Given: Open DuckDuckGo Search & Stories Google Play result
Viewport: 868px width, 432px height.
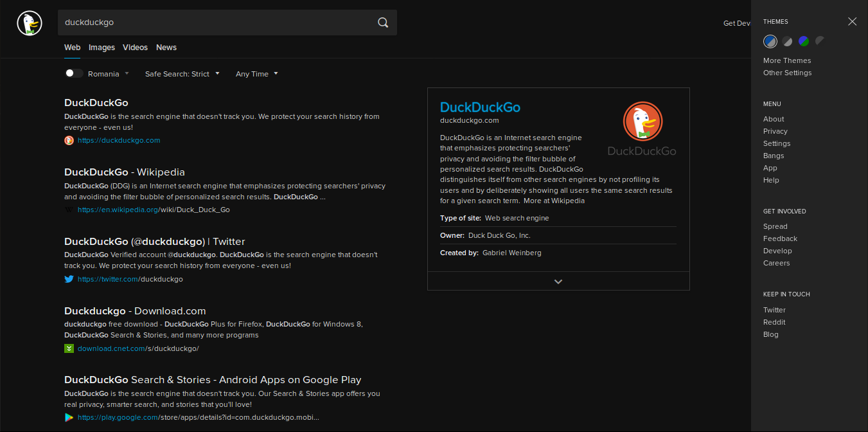Looking at the screenshot, I should click(x=213, y=380).
